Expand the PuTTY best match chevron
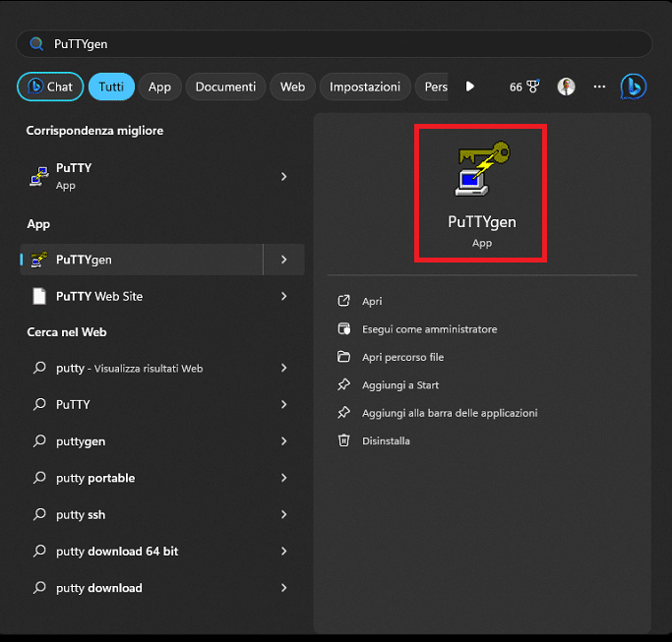 [x=283, y=176]
